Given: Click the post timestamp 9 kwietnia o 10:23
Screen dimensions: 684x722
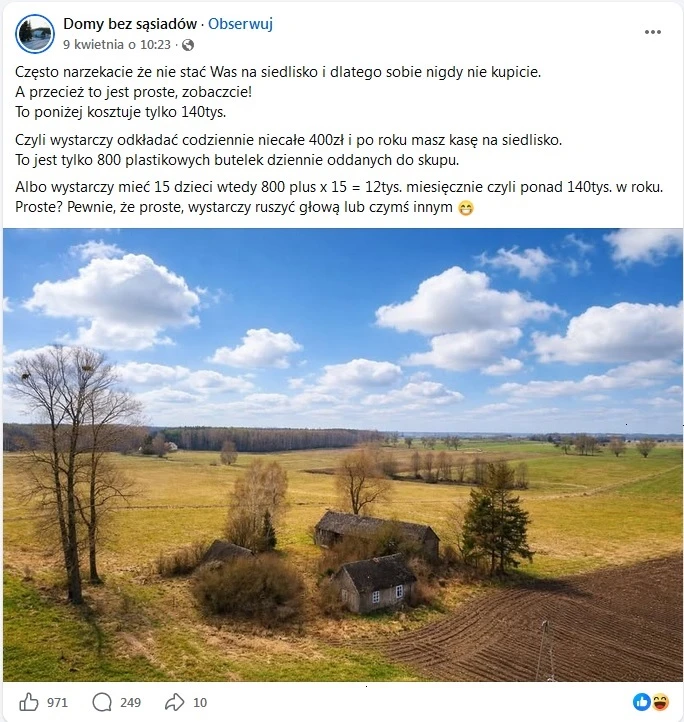Looking at the screenshot, I should pos(117,45).
